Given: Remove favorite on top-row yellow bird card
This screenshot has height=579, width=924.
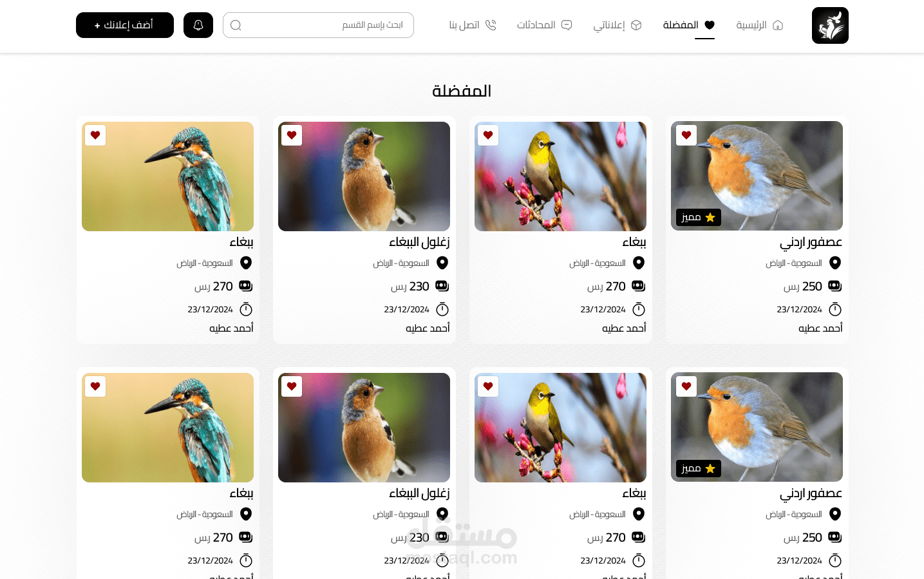Looking at the screenshot, I should (488, 135).
